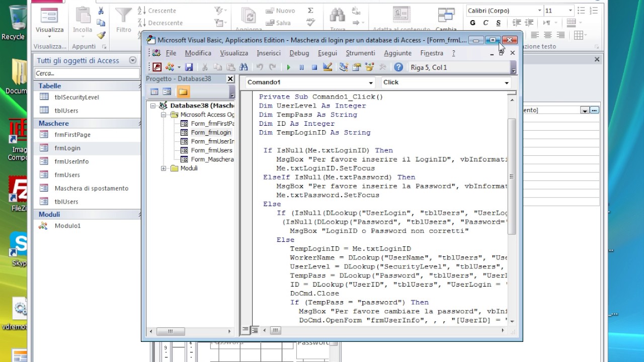Click the Format Painter brush in Access ribbon

click(101, 35)
